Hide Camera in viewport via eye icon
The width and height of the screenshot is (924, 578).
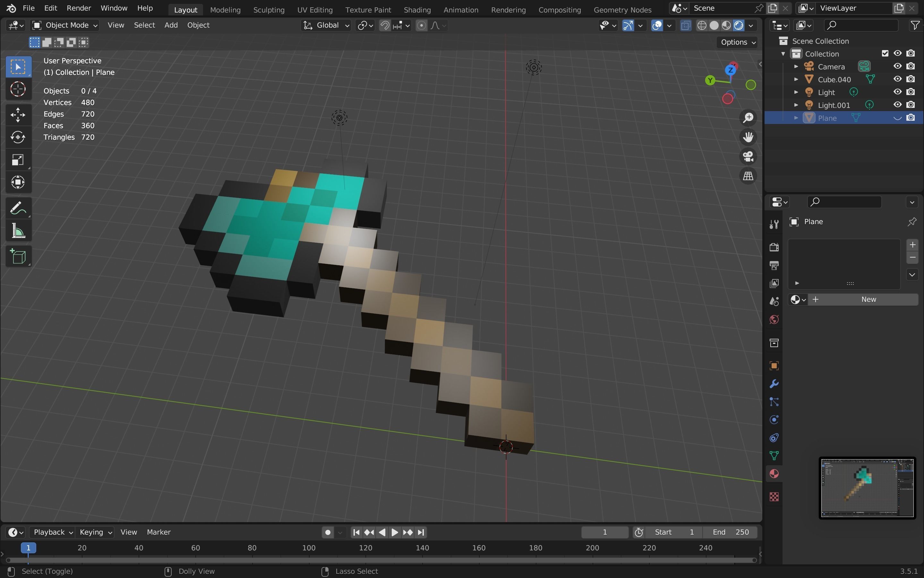point(897,66)
